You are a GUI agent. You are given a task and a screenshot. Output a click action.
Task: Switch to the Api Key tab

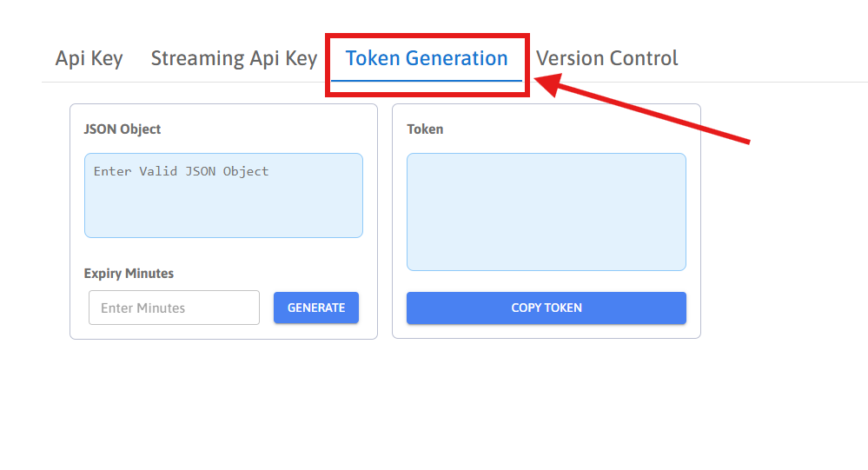89,59
